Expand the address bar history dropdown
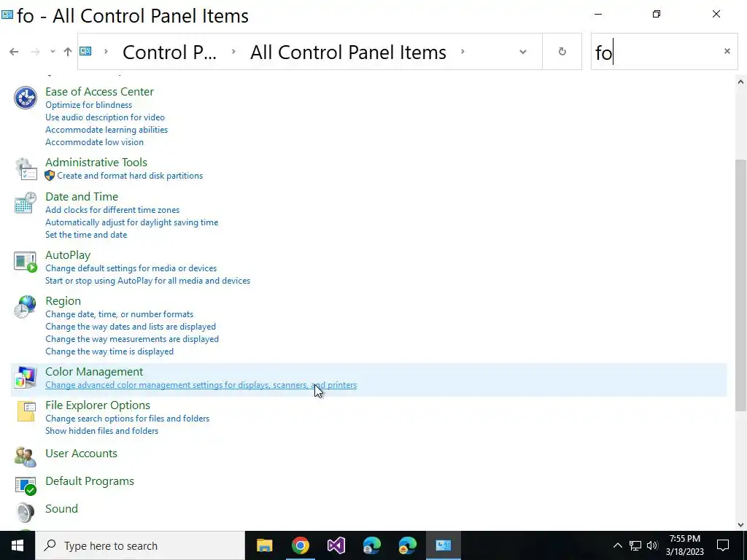Image resolution: width=747 pixels, height=560 pixels. [x=523, y=52]
